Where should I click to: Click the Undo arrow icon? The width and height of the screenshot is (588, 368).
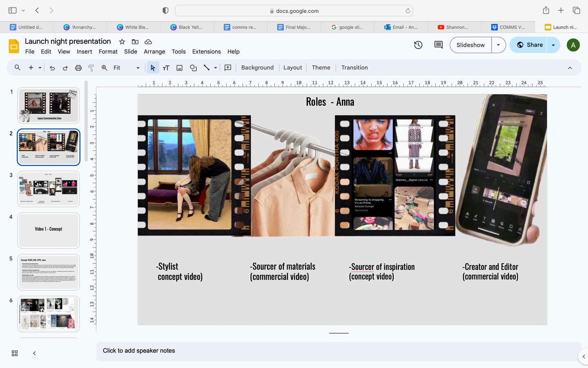(x=52, y=68)
